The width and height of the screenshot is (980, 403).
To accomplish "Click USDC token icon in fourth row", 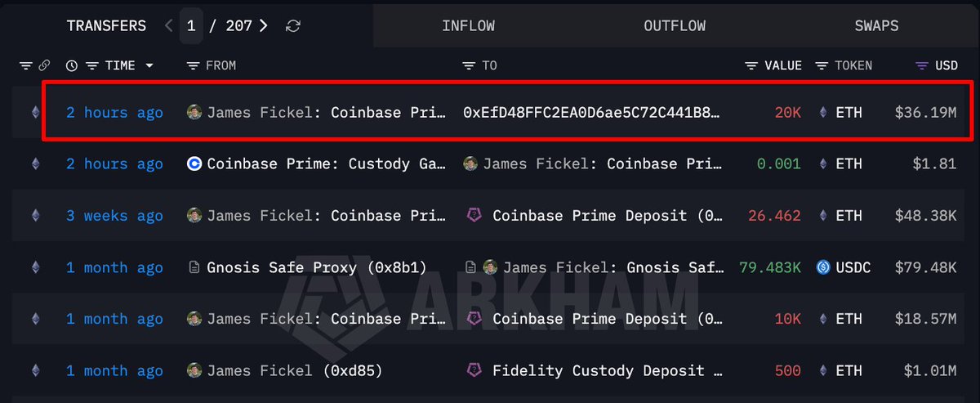I will (x=823, y=267).
